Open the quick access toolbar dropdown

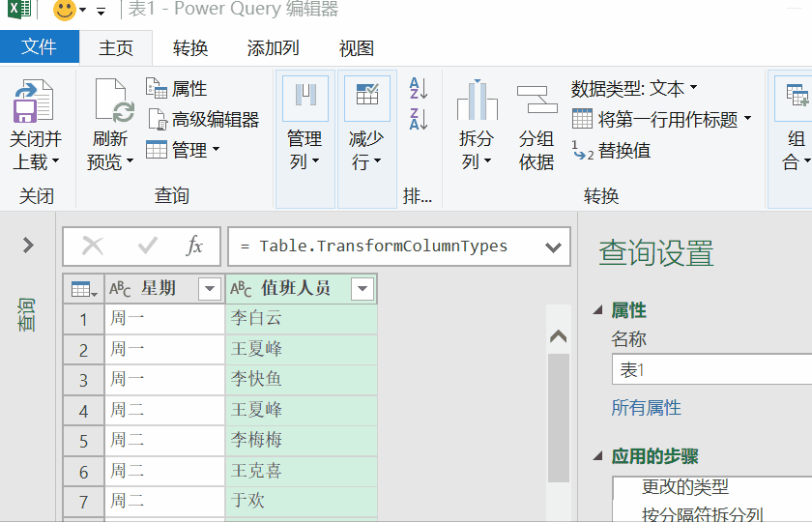pos(101,11)
